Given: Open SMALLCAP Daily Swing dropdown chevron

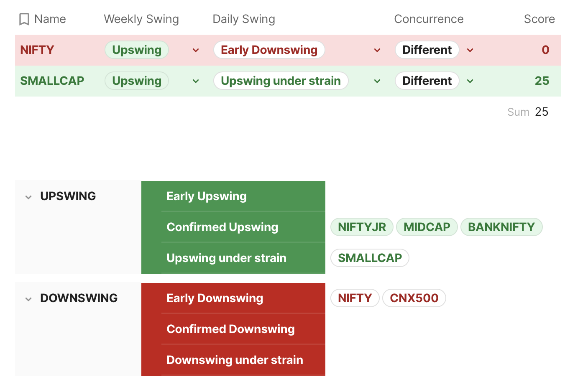Looking at the screenshot, I should coord(377,81).
